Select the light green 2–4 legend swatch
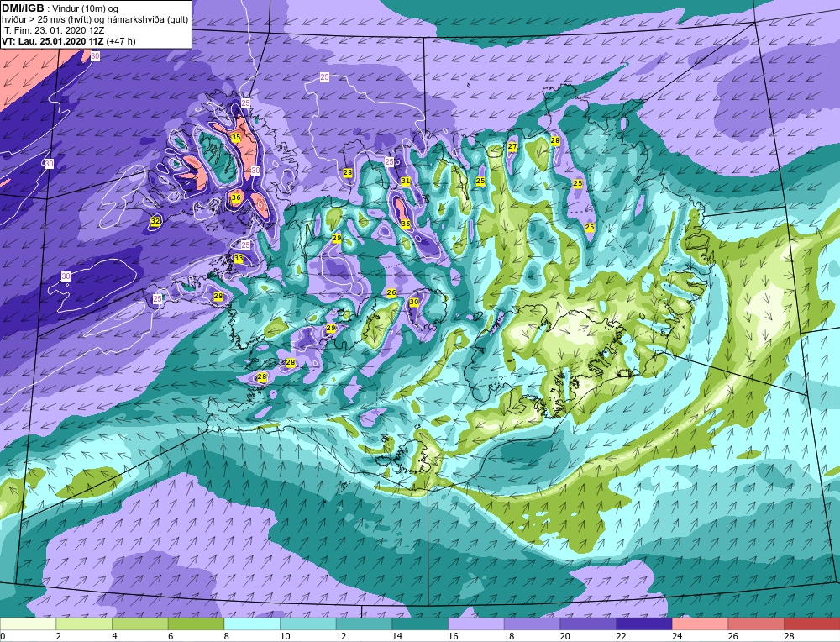The image size is (840, 642). (x=84, y=624)
